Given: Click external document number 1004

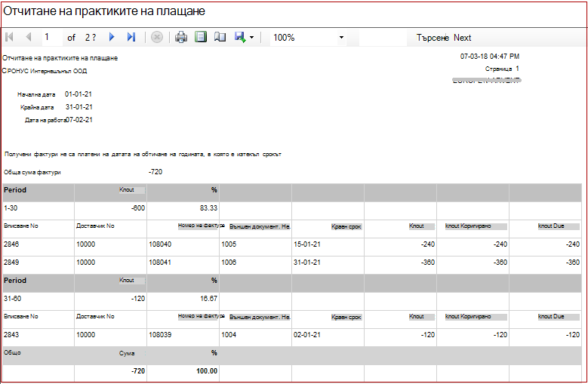Looking at the screenshot, I should 229,334.
